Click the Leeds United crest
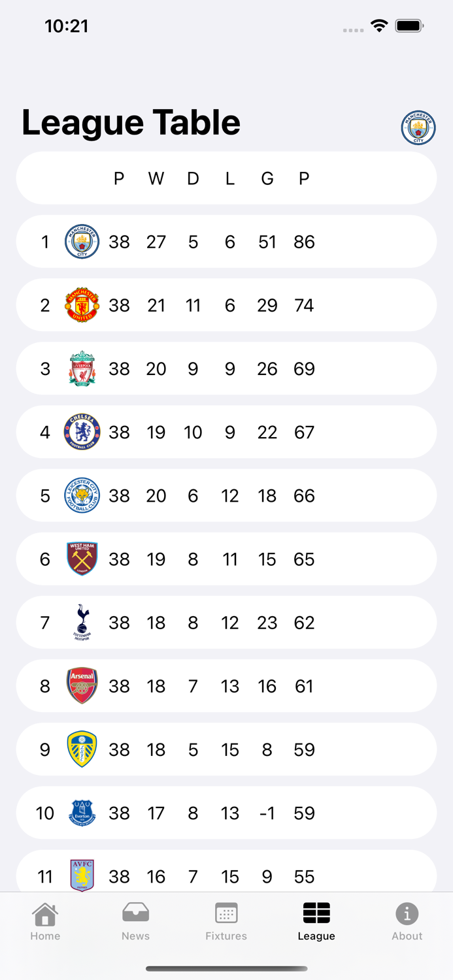Viewport: 453px width, 980px height. tap(82, 749)
